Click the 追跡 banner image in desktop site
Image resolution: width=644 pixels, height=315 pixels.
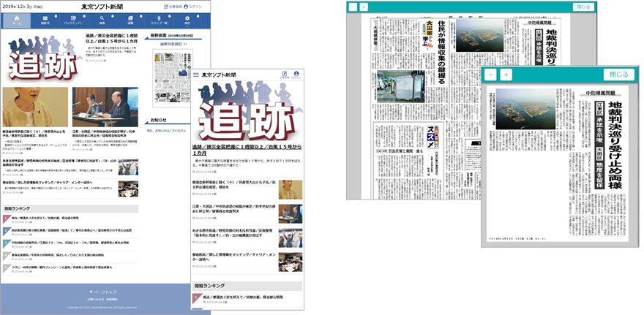[x=43, y=58]
